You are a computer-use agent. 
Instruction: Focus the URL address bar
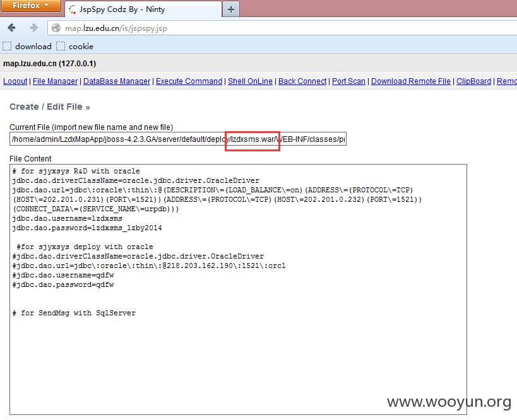pyautogui.click(x=283, y=28)
